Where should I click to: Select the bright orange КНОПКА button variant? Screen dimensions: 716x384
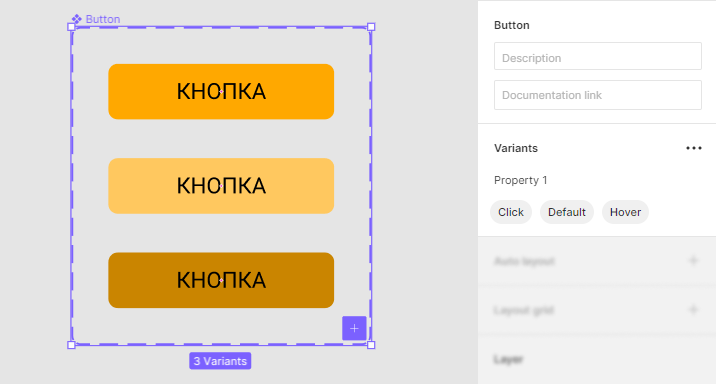(221, 91)
